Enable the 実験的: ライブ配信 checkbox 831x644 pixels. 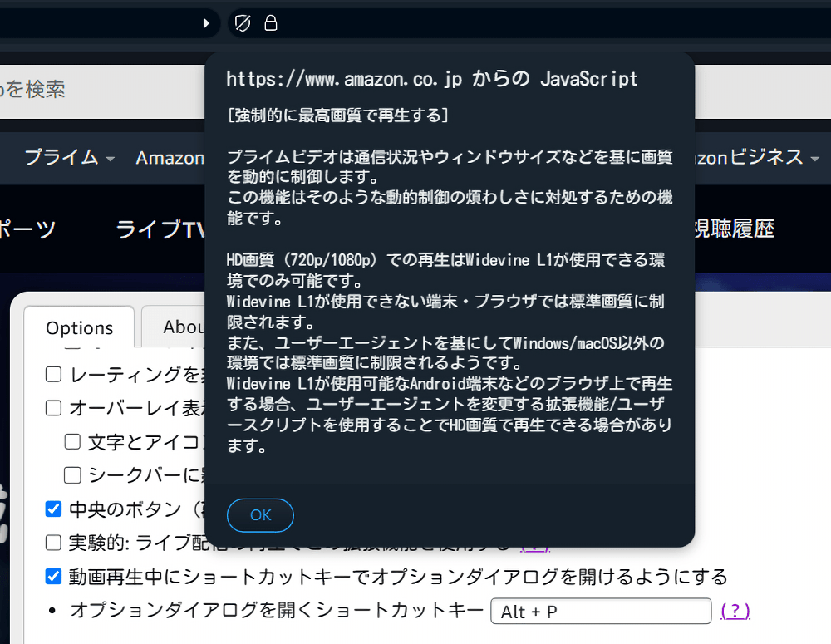[53, 543]
